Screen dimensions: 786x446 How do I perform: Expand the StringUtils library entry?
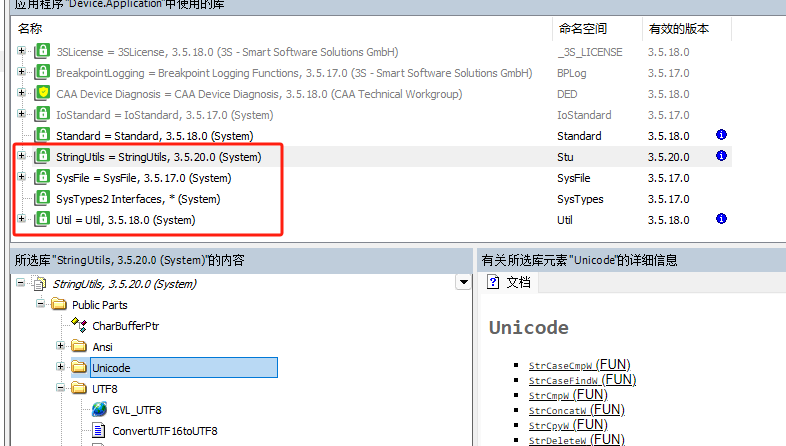tap(22, 156)
